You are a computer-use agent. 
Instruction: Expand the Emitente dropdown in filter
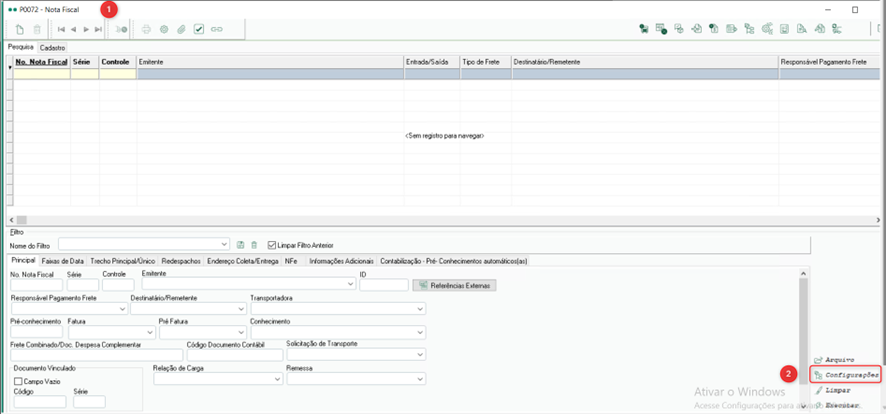(x=351, y=285)
